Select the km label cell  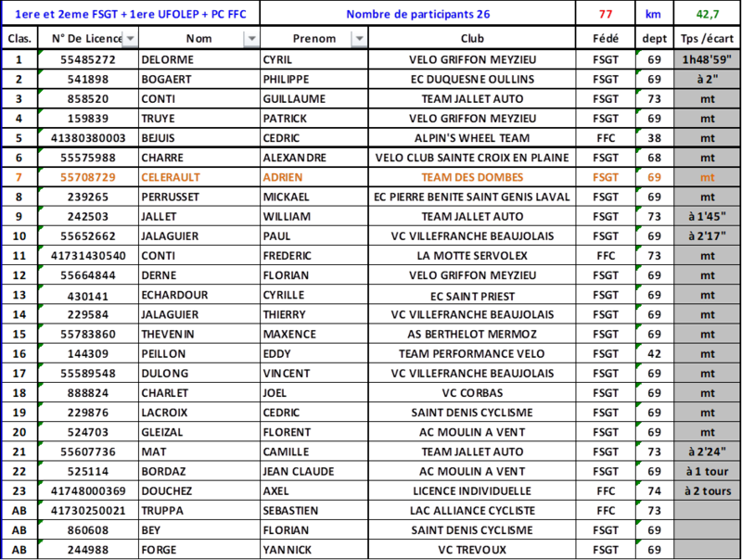654,14
